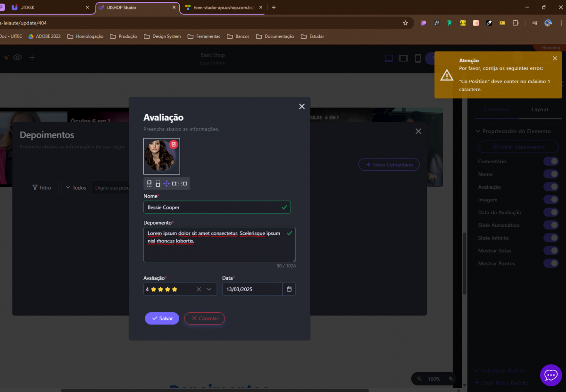Toggle the Comentário switch
This screenshot has height=392, width=566.
(x=551, y=161)
